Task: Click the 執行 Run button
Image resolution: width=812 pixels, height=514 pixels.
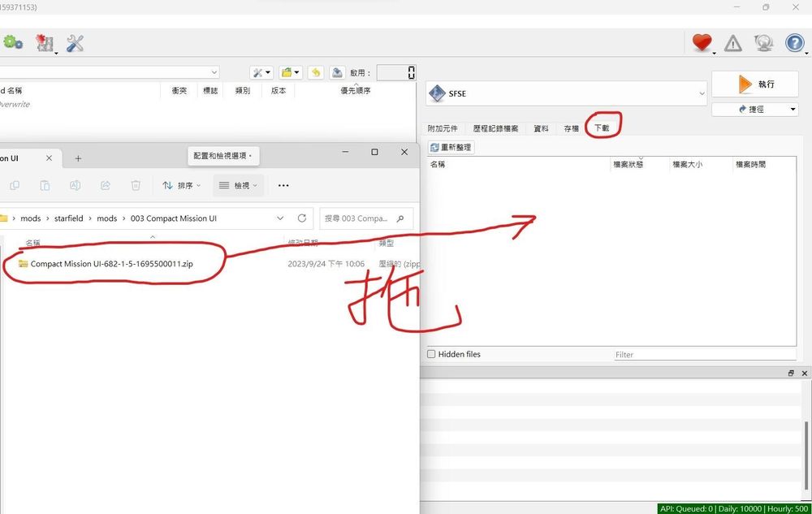Action: [x=754, y=84]
